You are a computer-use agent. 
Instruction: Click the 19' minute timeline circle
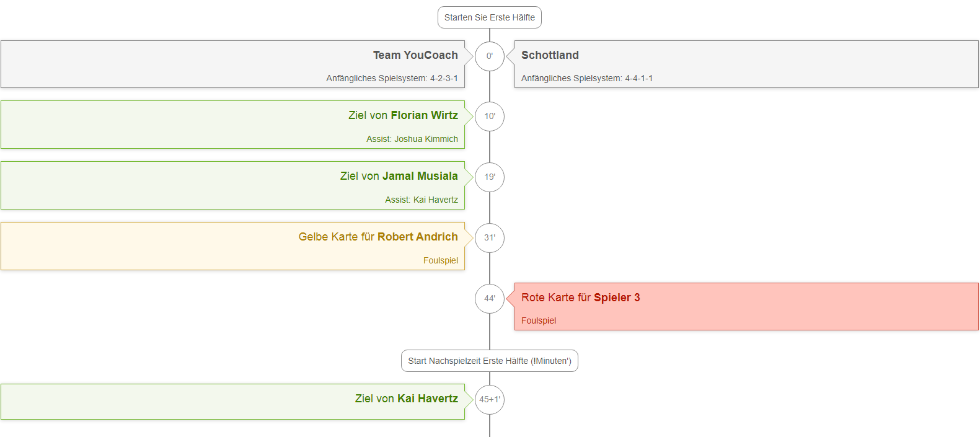click(x=490, y=177)
